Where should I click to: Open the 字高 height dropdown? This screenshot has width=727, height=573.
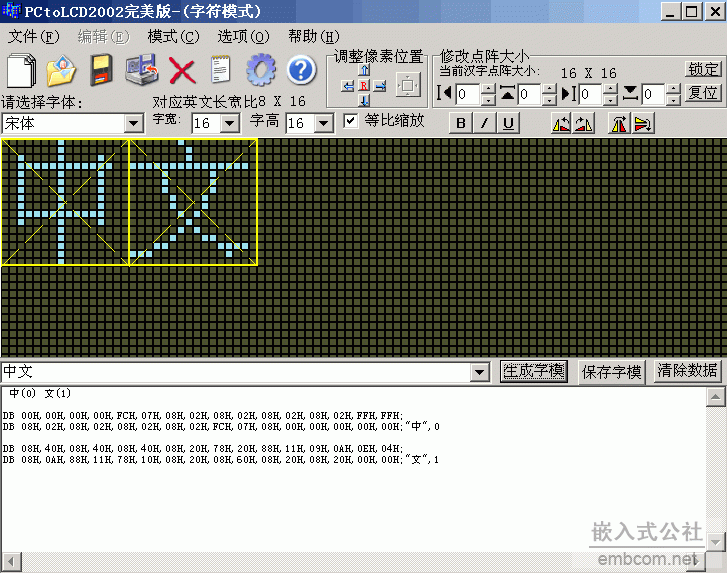(x=324, y=123)
